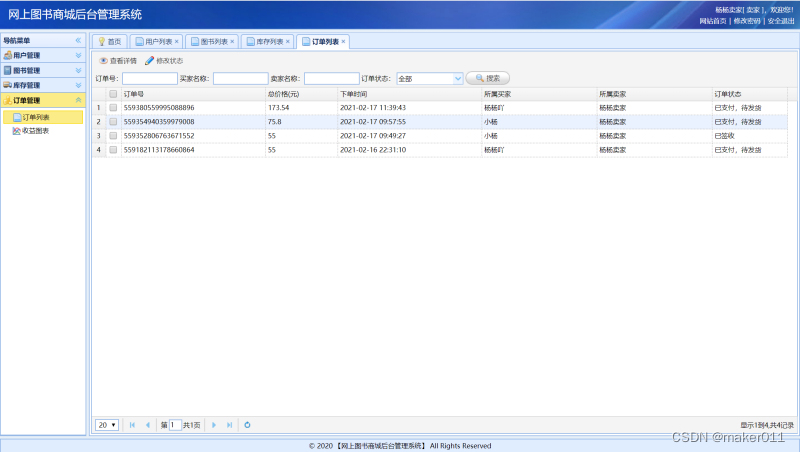Switch to the 首页 tab
Image resolution: width=800 pixels, height=452 pixels.
[x=110, y=42]
